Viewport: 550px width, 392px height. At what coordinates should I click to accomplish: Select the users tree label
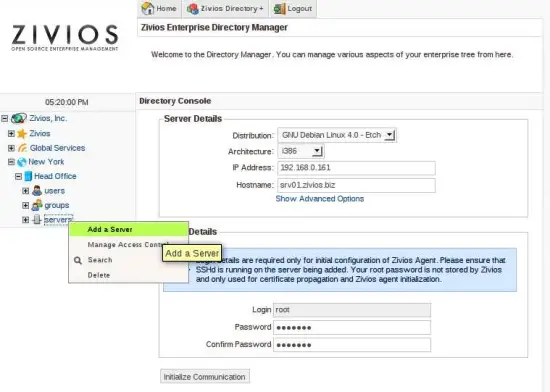tap(54, 191)
